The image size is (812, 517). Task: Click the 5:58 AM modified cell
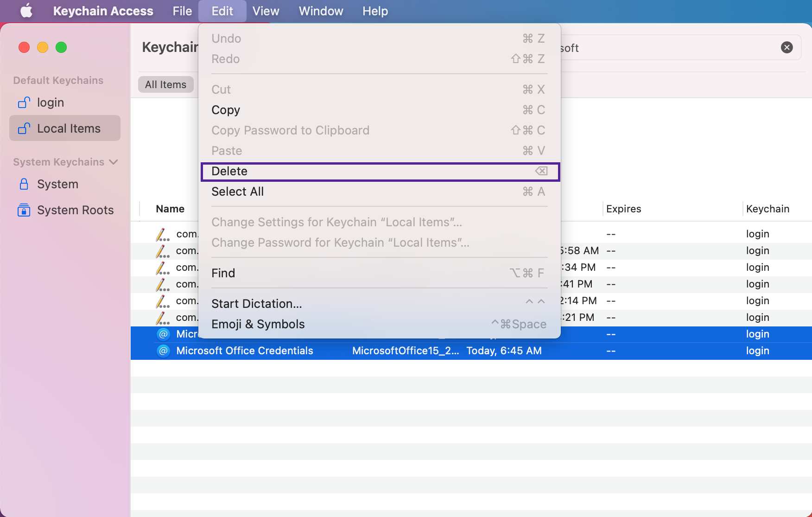click(579, 251)
